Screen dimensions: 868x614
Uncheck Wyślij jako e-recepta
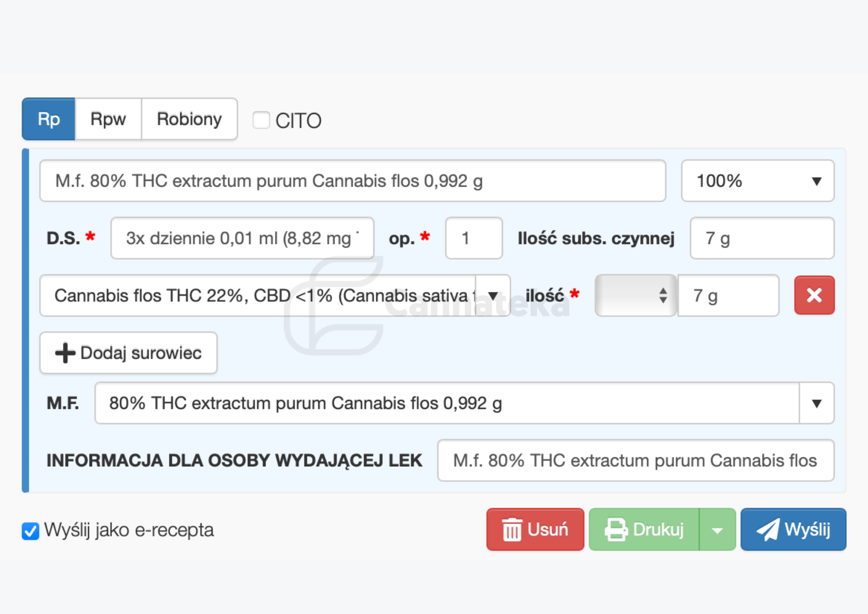point(30,531)
